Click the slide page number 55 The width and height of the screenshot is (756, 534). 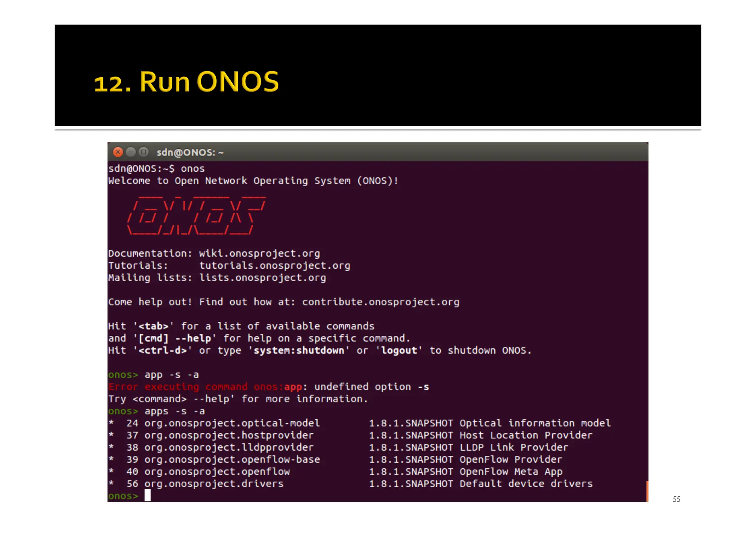pyautogui.click(x=676, y=499)
